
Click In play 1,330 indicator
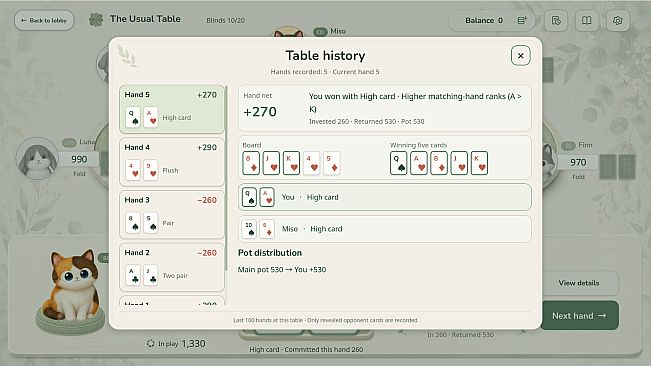(x=176, y=344)
